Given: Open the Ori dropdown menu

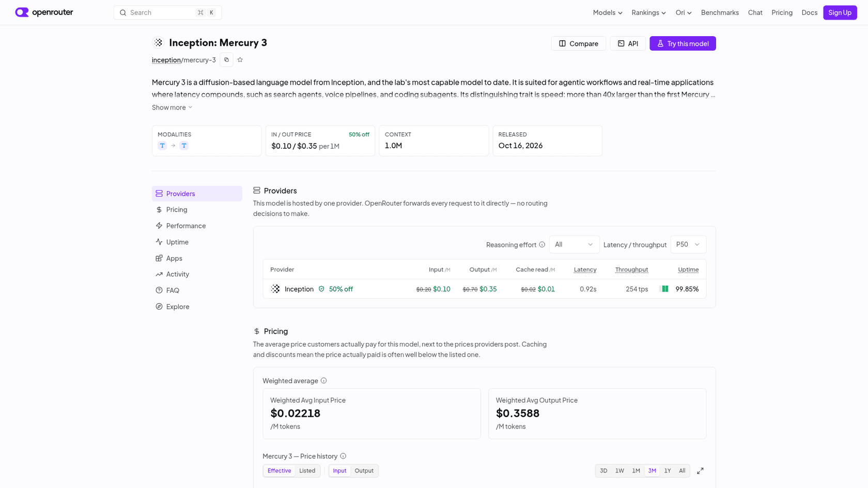Looking at the screenshot, I should (x=684, y=12).
